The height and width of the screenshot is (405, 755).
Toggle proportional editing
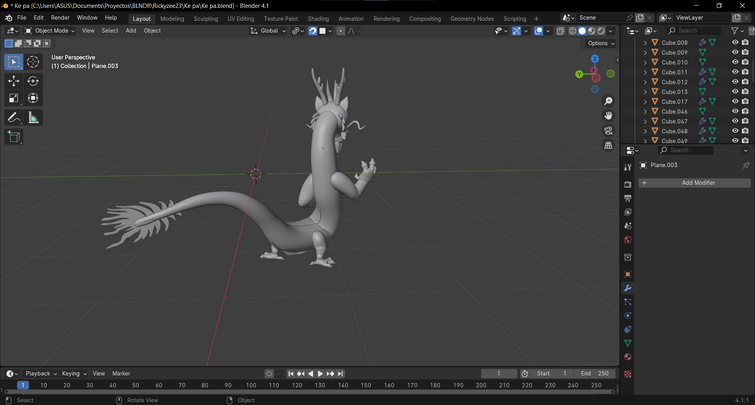[x=340, y=31]
